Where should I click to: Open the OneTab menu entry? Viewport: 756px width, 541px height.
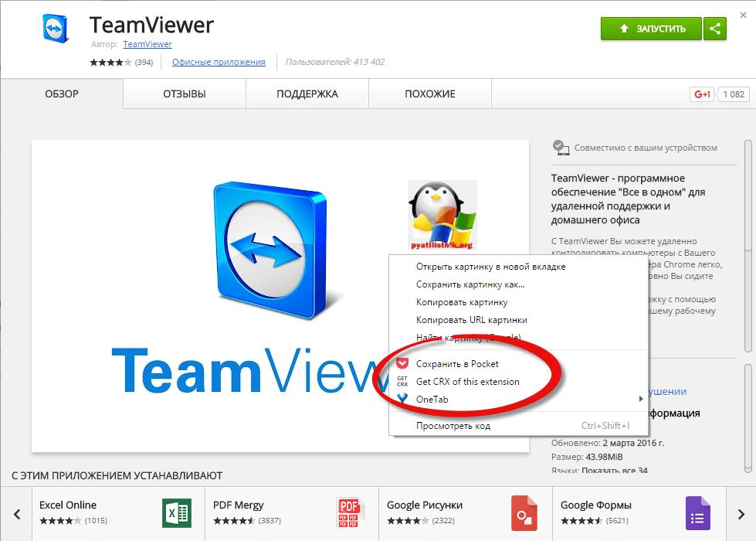point(519,400)
